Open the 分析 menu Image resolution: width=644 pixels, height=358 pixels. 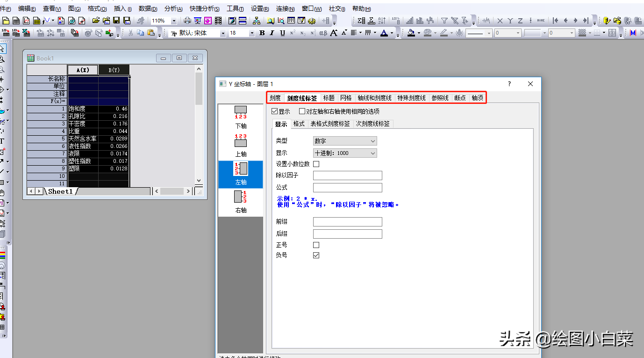tap(173, 8)
